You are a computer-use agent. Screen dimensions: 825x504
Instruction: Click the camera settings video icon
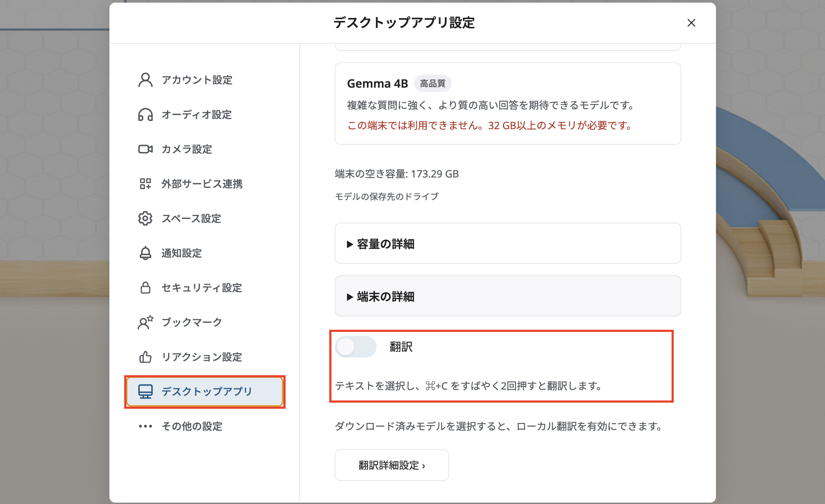[x=146, y=149]
